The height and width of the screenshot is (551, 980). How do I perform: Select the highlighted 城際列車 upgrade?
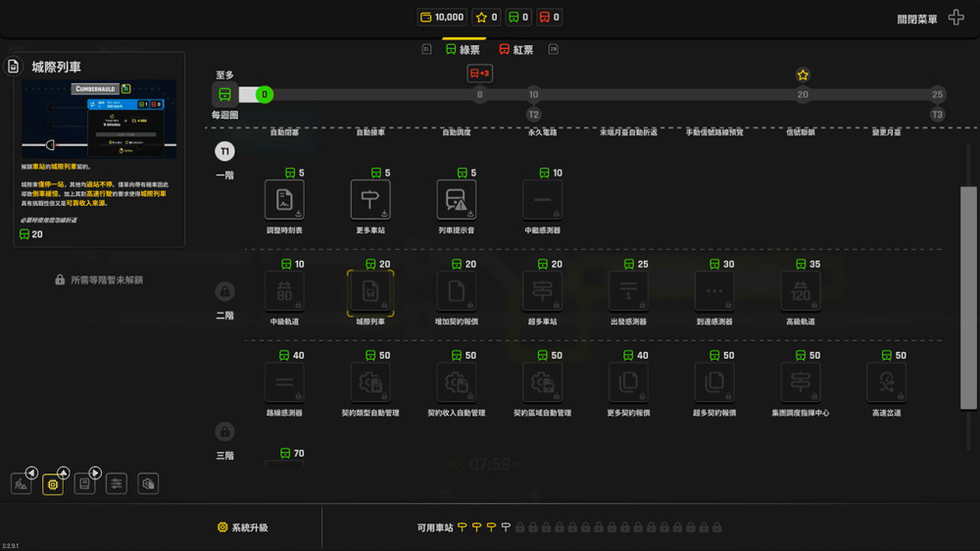point(370,291)
